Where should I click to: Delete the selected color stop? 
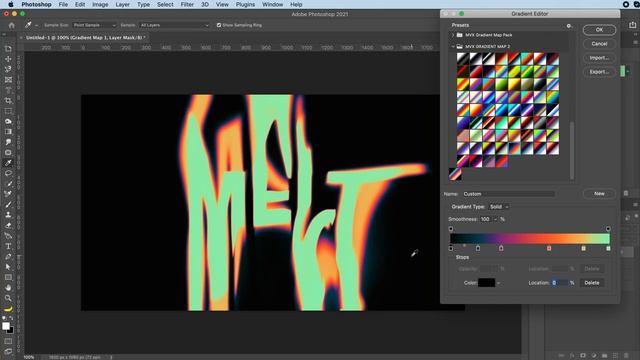591,283
